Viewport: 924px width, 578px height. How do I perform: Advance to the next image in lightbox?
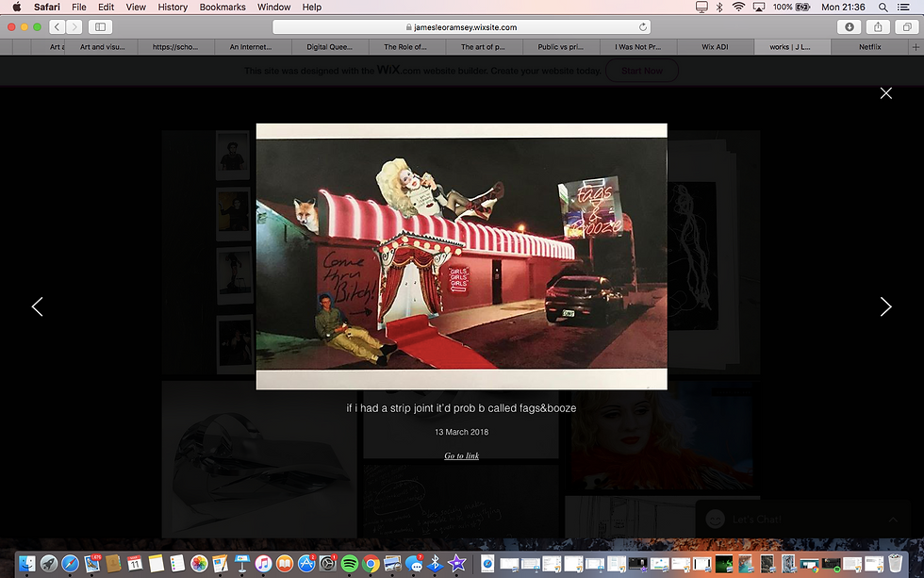(885, 306)
